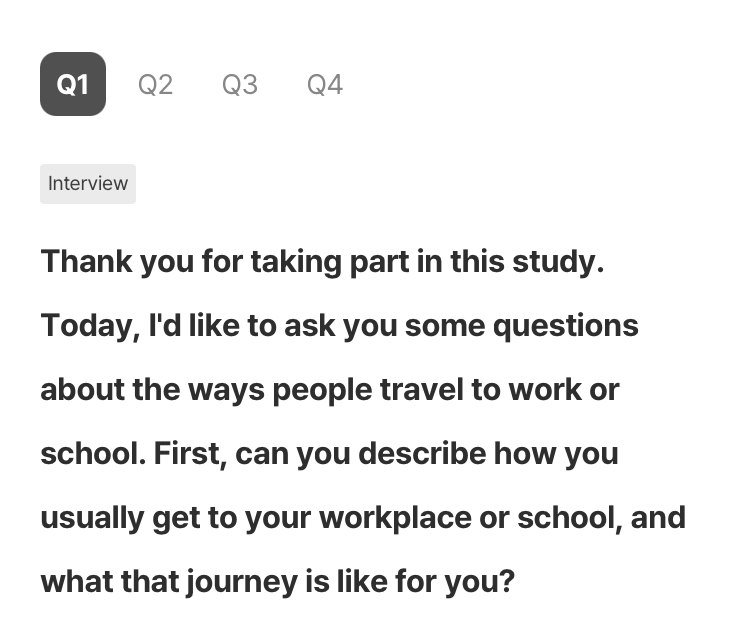Click the line starting with 'usually get to'

(362, 518)
